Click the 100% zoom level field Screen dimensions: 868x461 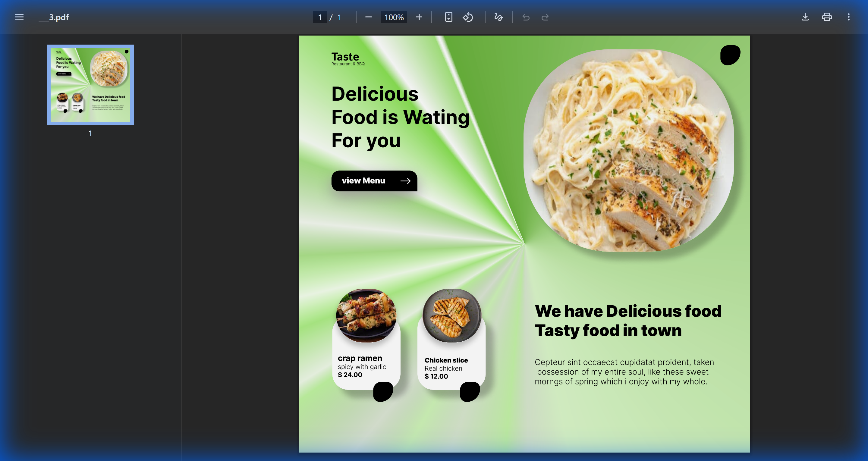coord(394,17)
